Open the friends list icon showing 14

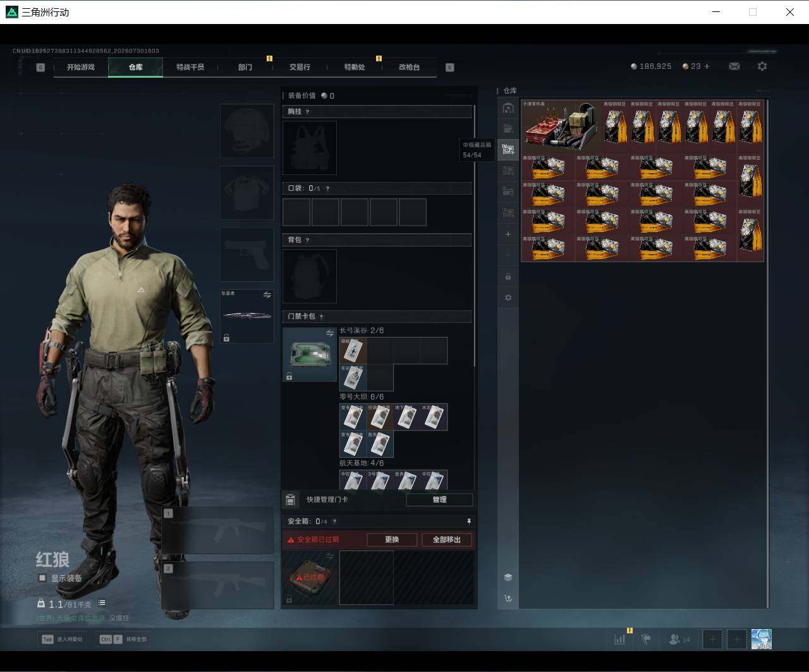(x=679, y=639)
